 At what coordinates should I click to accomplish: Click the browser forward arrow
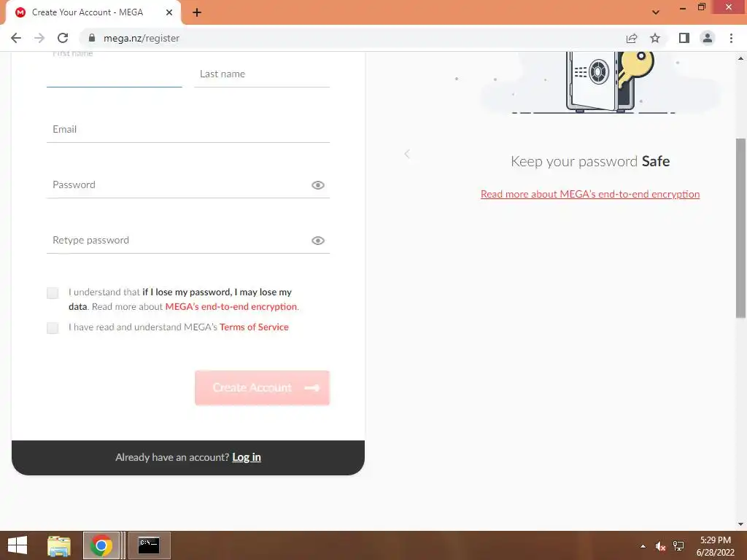(x=39, y=38)
